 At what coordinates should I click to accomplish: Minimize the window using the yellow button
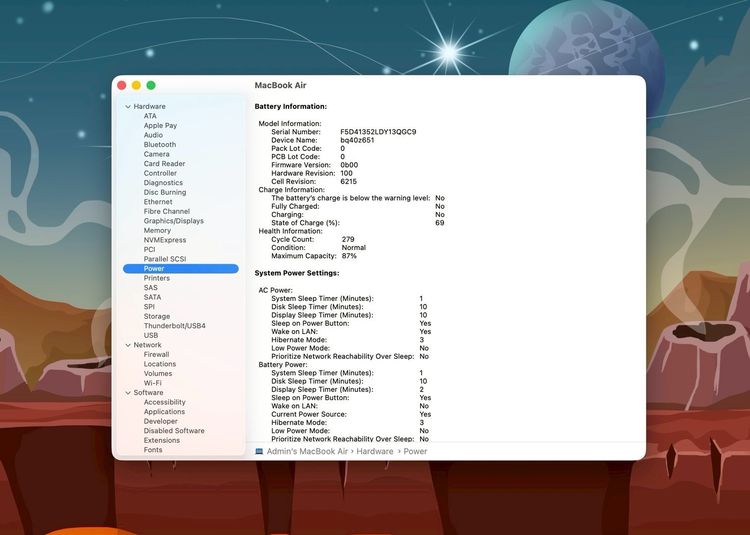pyautogui.click(x=136, y=86)
